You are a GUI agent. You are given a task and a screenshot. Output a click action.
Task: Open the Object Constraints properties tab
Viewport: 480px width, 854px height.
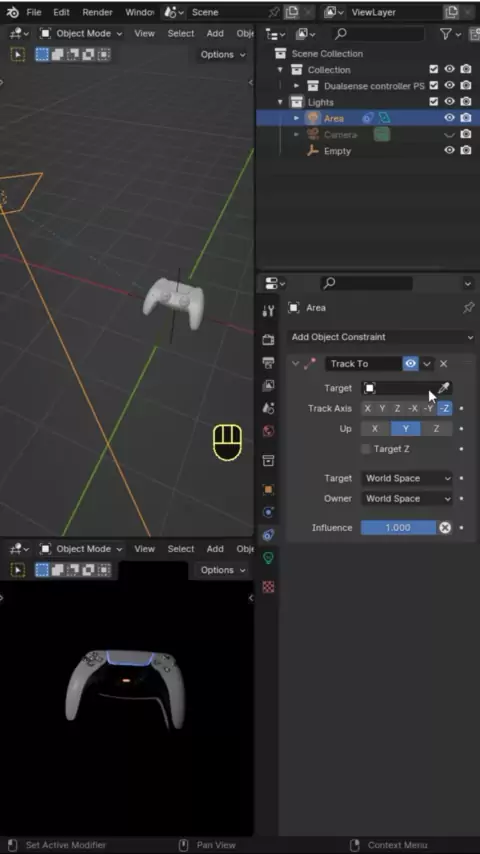(268, 535)
